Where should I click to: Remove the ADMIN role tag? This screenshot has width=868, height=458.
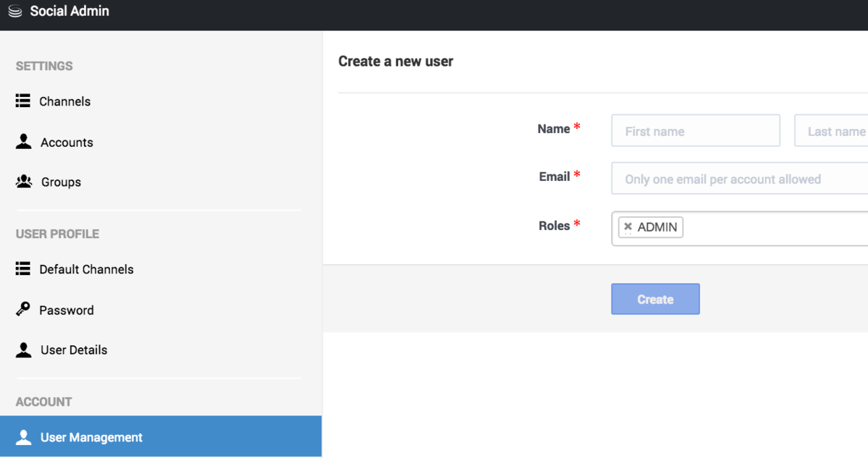click(628, 226)
